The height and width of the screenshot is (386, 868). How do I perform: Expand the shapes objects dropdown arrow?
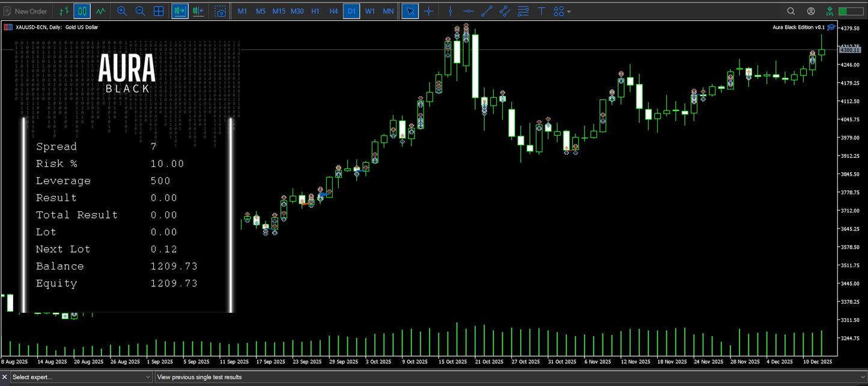point(569,11)
